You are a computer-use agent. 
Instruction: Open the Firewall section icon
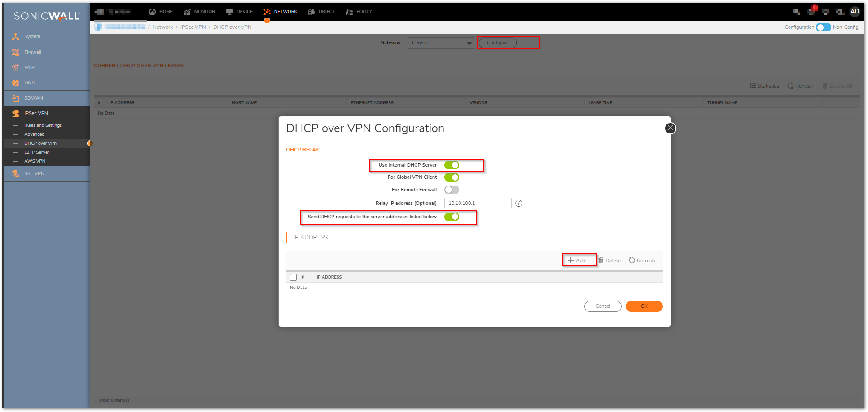[16, 52]
